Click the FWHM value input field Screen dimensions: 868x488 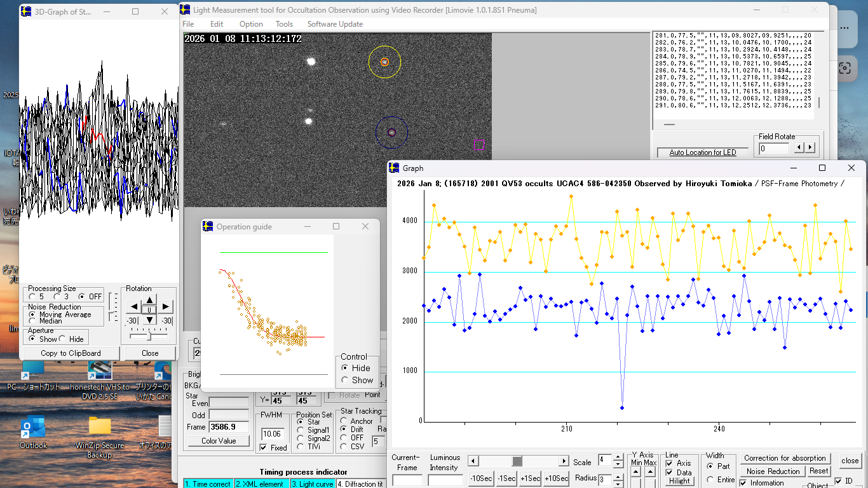[x=274, y=434]
